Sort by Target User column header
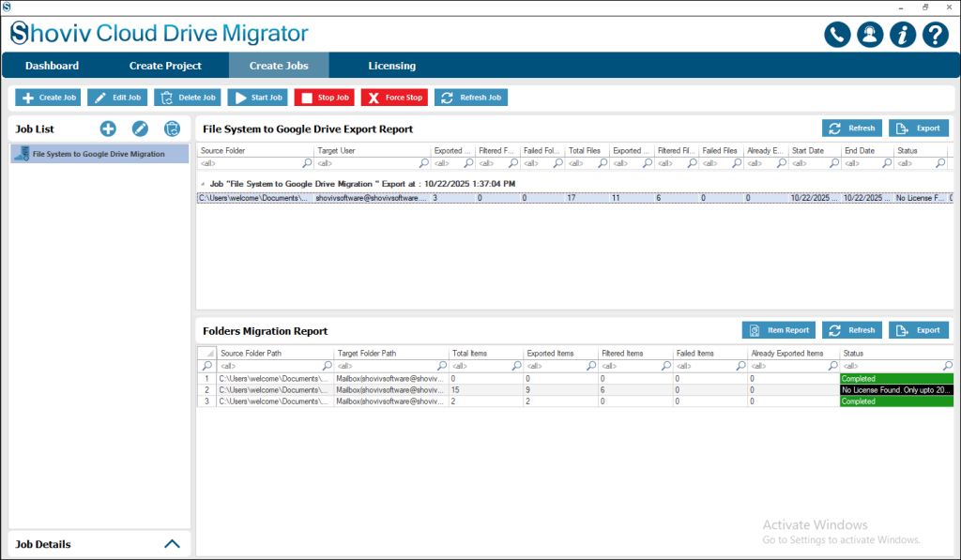Image resolution: width=961 pixels, height=560 pixels. pos(372,151)
